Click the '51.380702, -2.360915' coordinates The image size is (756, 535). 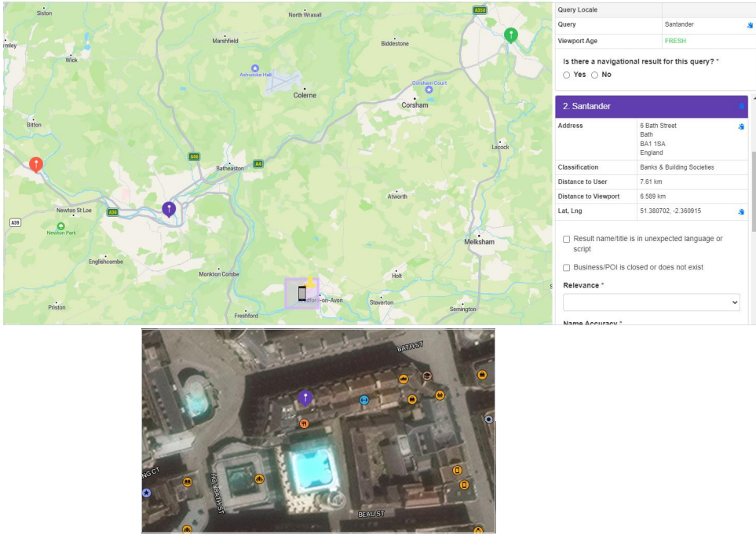(670, 211)
